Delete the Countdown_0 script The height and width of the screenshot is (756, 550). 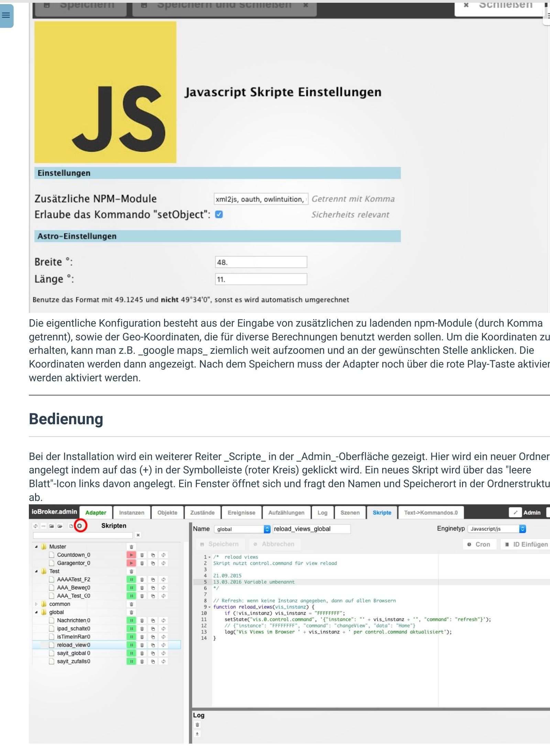pos(142,555)
